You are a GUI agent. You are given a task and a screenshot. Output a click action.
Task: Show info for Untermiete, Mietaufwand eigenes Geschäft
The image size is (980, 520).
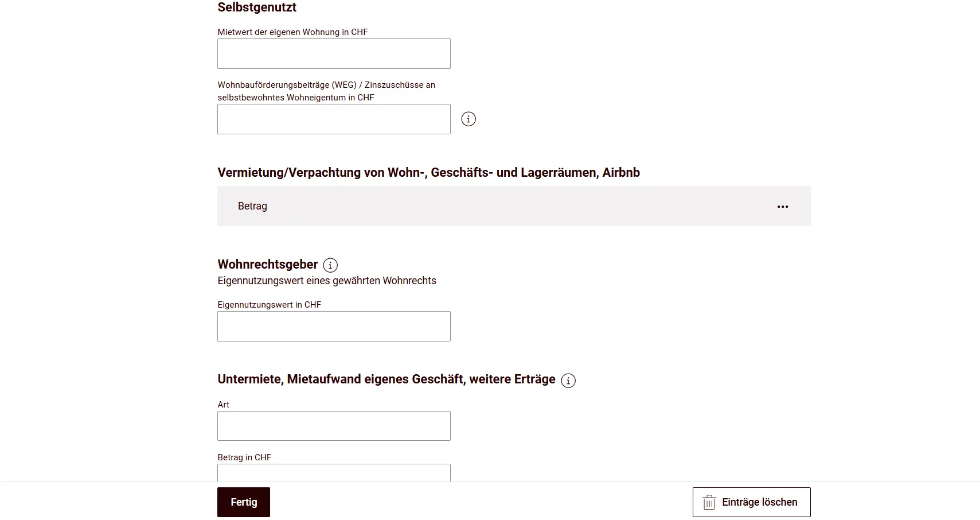click(568, 381)
